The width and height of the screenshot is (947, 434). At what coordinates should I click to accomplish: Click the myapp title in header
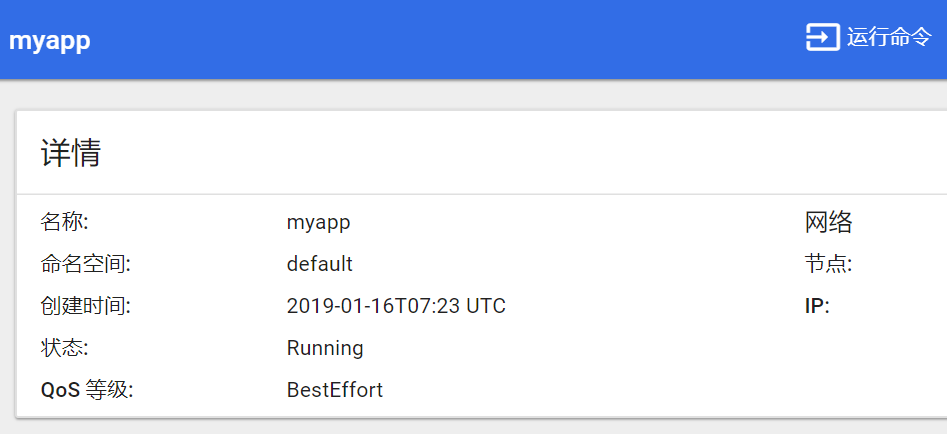(x=50, y=40)
